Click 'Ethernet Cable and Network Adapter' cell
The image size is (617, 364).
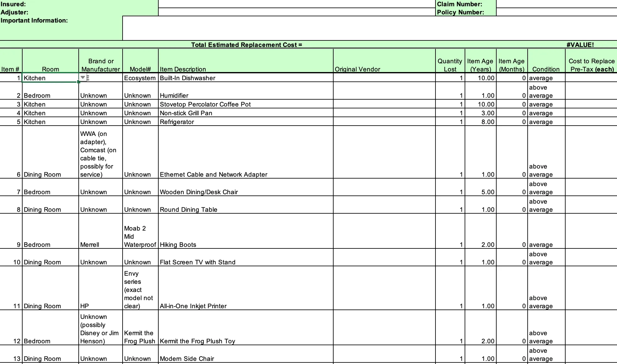pyautogui.click(x=246, y=152)
